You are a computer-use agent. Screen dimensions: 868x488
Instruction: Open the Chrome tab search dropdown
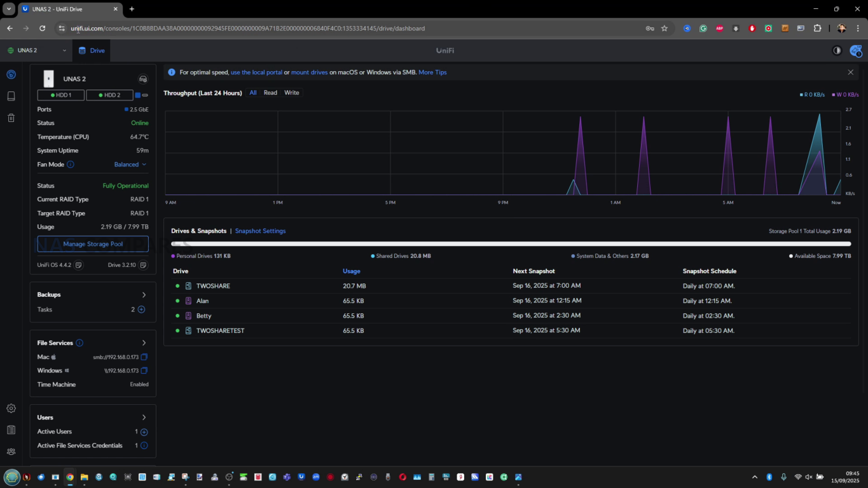9,9
